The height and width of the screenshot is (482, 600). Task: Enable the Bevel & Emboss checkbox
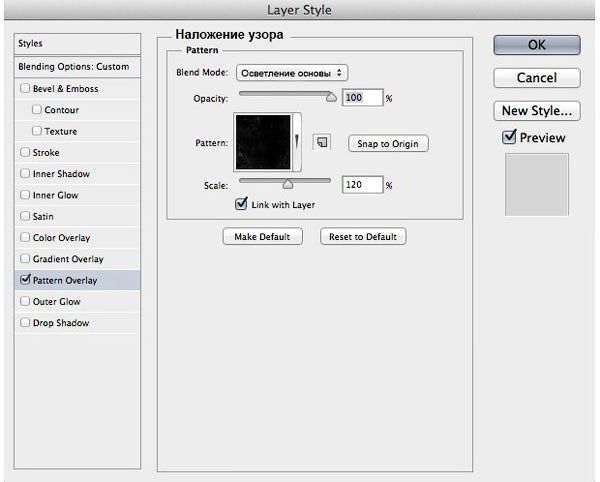[25, 89]
